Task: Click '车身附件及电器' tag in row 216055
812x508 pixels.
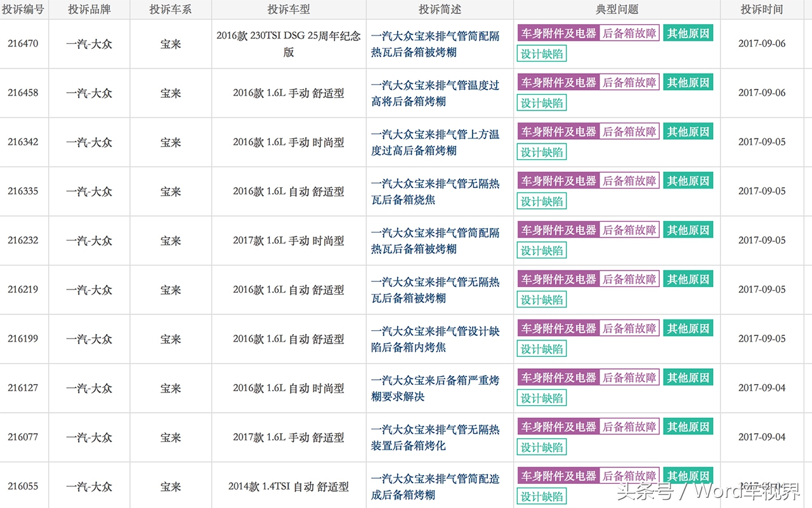Action: pos(558,476)
